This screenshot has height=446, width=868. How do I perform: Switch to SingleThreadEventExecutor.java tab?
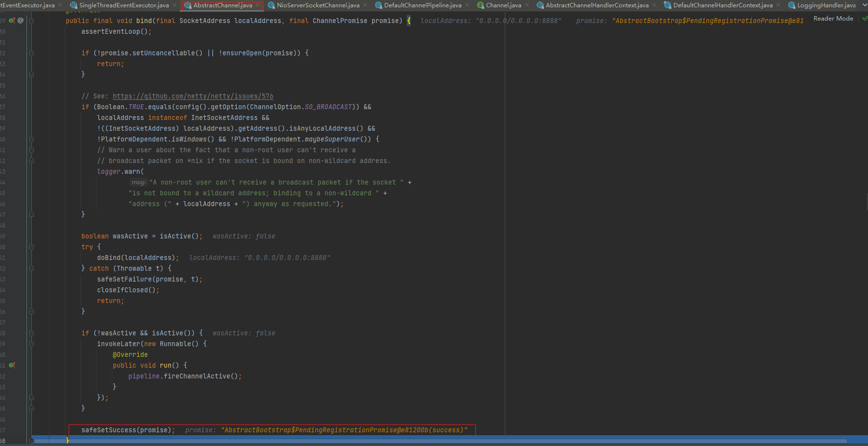click(x=124, y=5)
